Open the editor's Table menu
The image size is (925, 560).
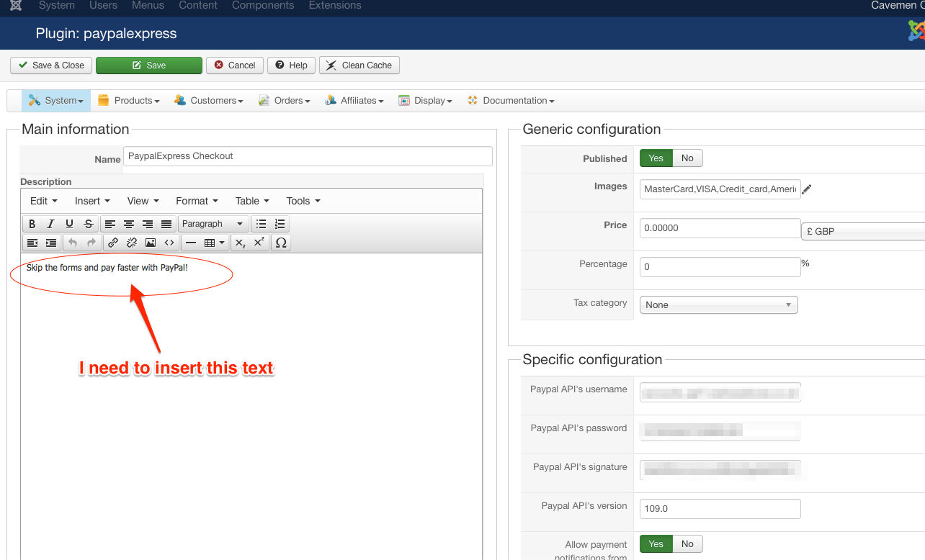252,201
